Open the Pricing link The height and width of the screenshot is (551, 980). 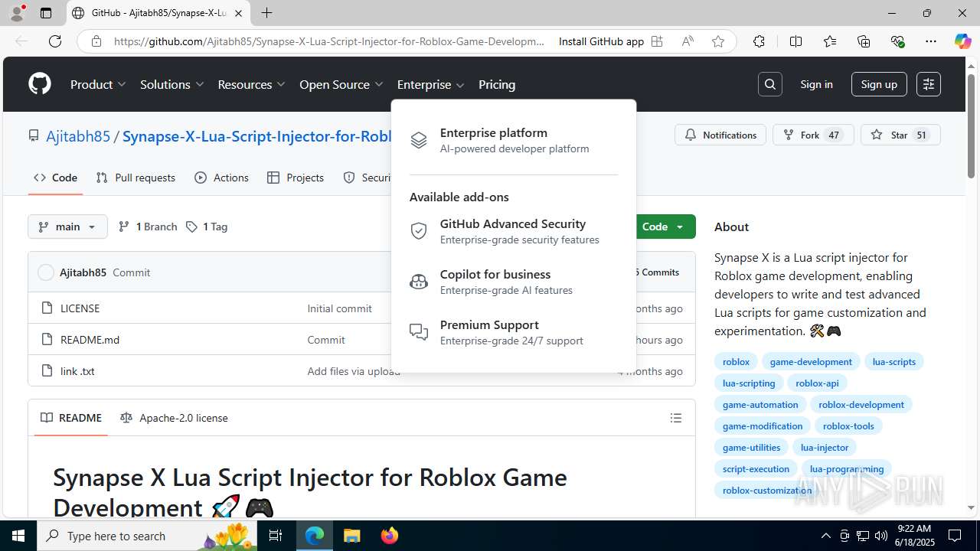(x=497, y=84)
